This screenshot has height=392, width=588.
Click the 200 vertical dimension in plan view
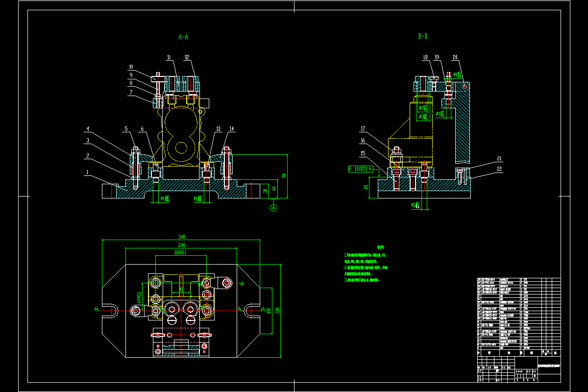click(277, 310)
